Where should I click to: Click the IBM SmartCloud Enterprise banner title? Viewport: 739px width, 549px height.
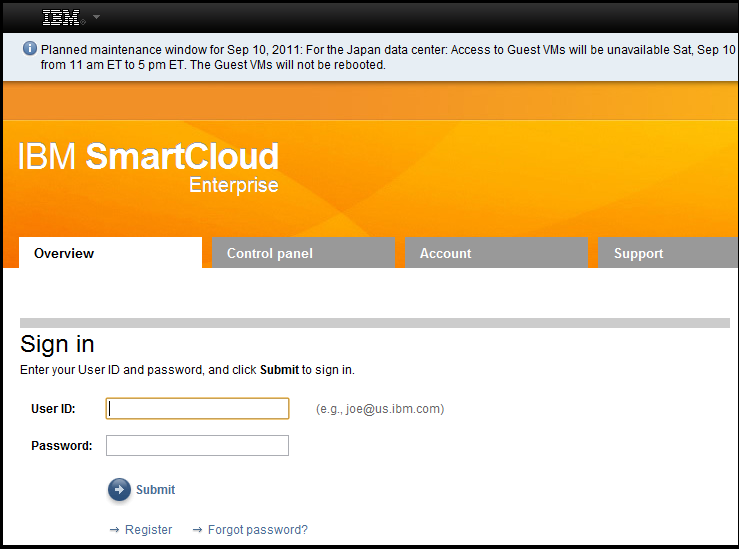(x=148, y=167)
